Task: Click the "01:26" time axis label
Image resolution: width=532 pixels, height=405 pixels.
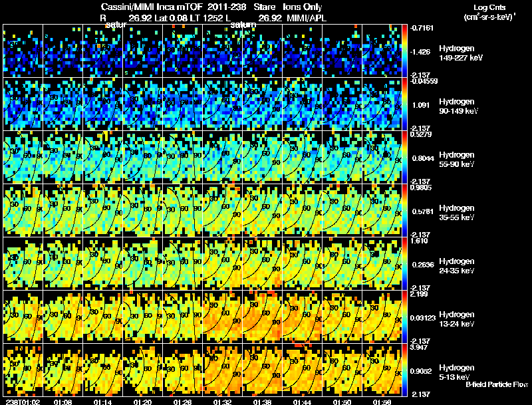Action: (x=182, y=402)
